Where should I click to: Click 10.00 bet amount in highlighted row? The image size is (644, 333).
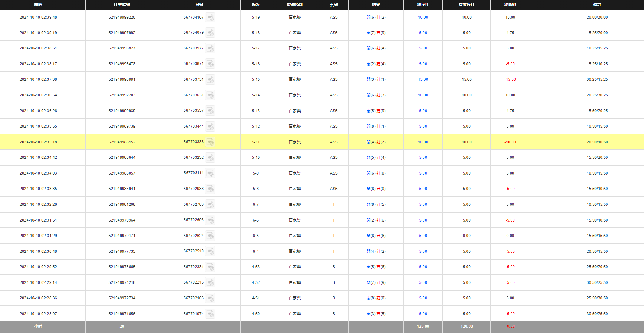coord(423,142)
